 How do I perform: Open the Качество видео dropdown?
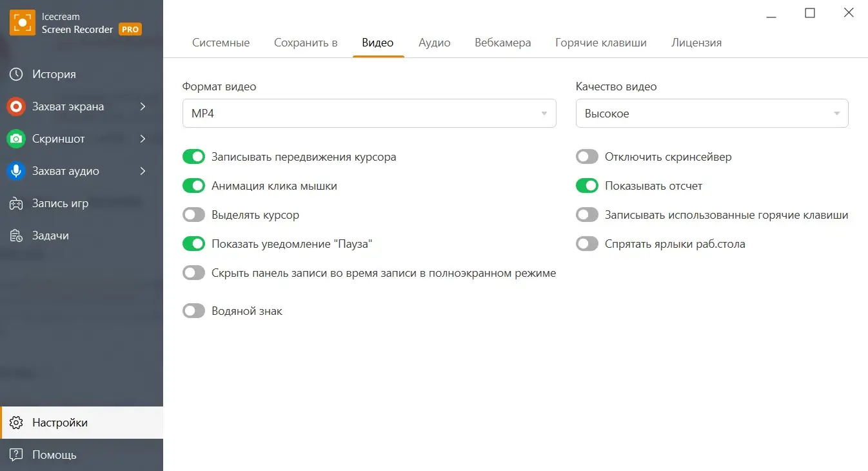click(711, 113)
